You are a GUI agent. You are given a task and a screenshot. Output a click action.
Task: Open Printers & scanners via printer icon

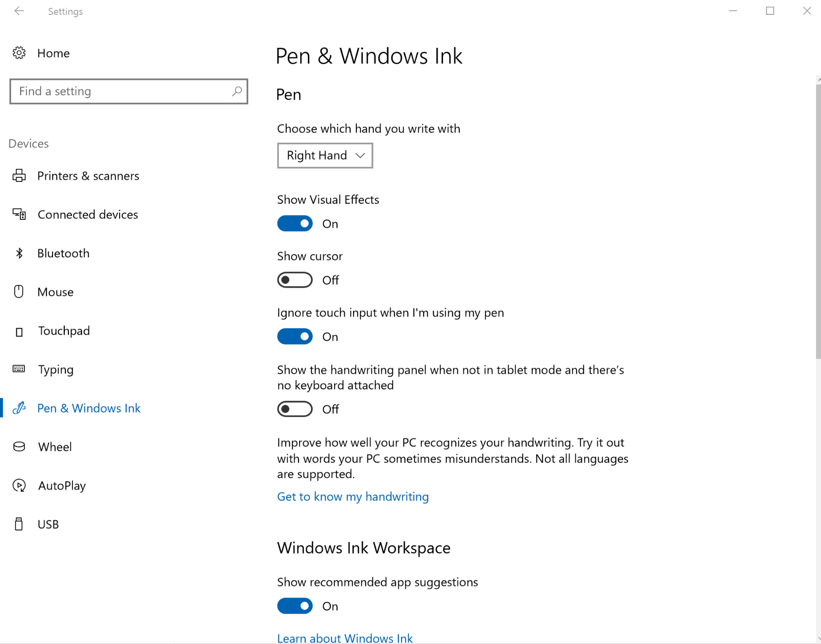click(19, 176)
